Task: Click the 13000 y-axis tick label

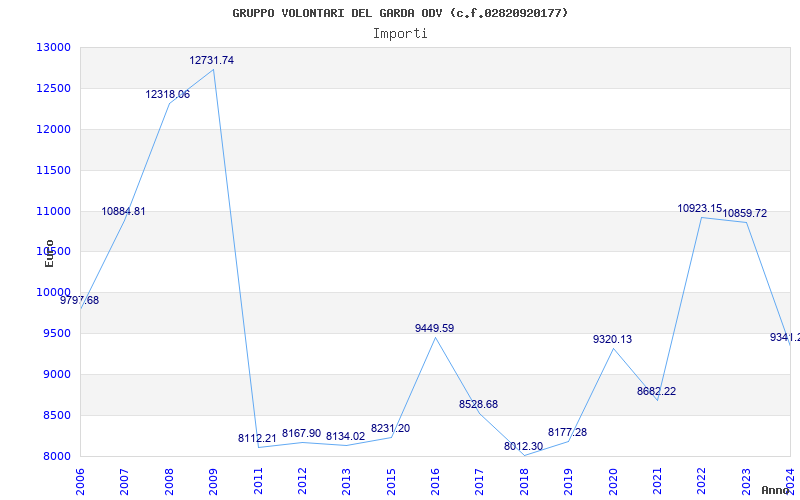Action: pyautogui.click(x=53, y=47)
